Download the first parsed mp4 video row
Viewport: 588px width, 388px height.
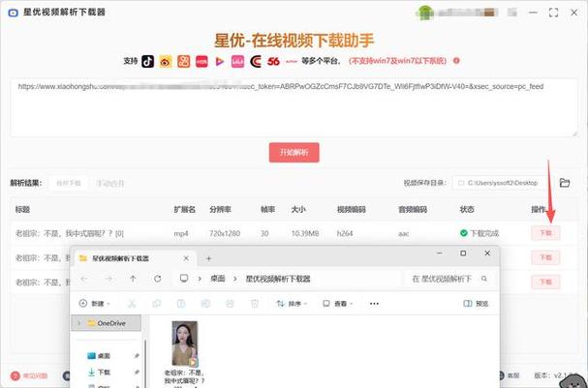coord(545,233)
